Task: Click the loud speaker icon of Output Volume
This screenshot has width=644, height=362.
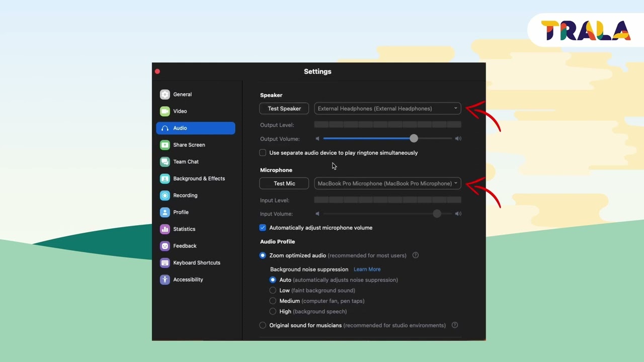Action: pyautogui.click(x=458, y=138)
